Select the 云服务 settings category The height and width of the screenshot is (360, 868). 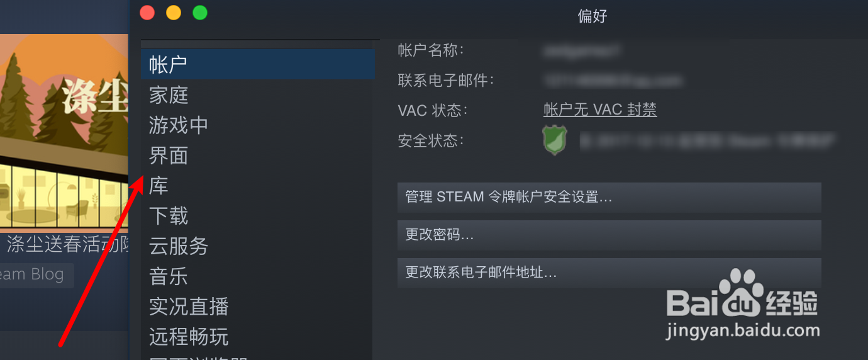point(258,246)
